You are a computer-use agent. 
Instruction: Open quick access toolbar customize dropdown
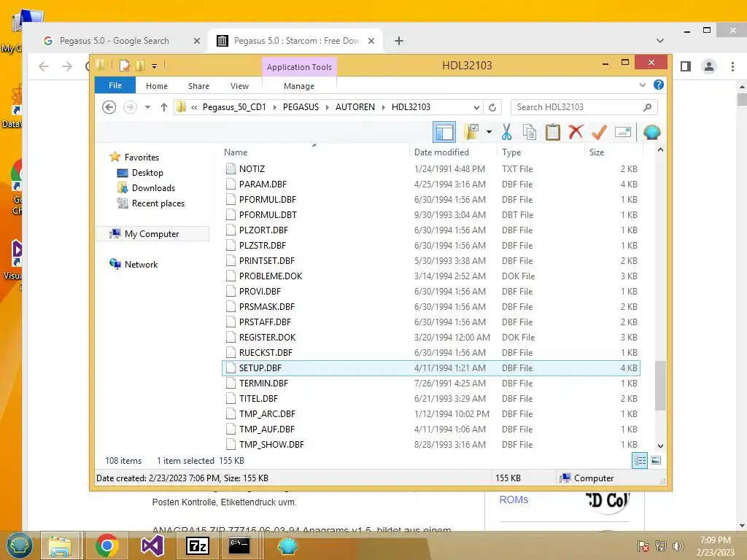click(155, 66)
